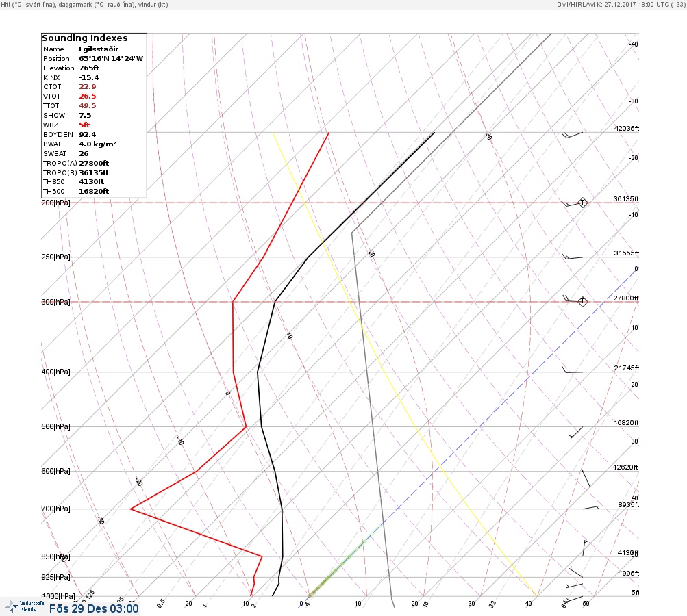Click the "Hiti (°C, svört lína)" legend header text
This screenshot has height=616, width=687.
tap(28, 4)
